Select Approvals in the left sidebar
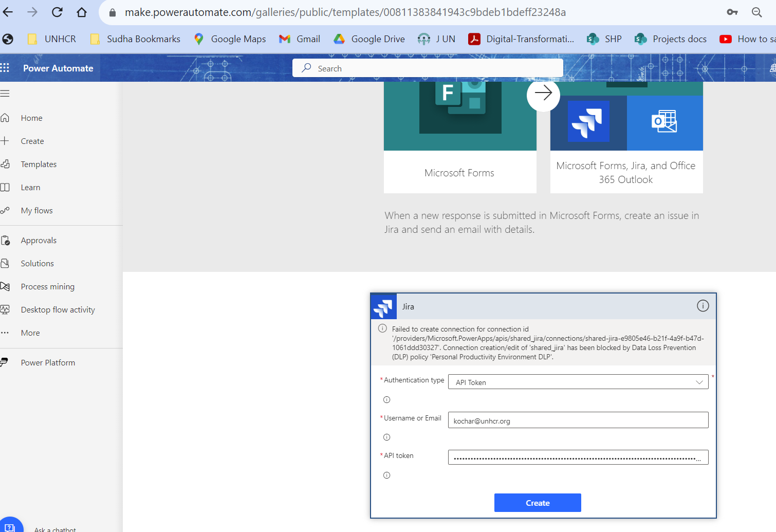The image size is (776, 532). pos(38,240)
